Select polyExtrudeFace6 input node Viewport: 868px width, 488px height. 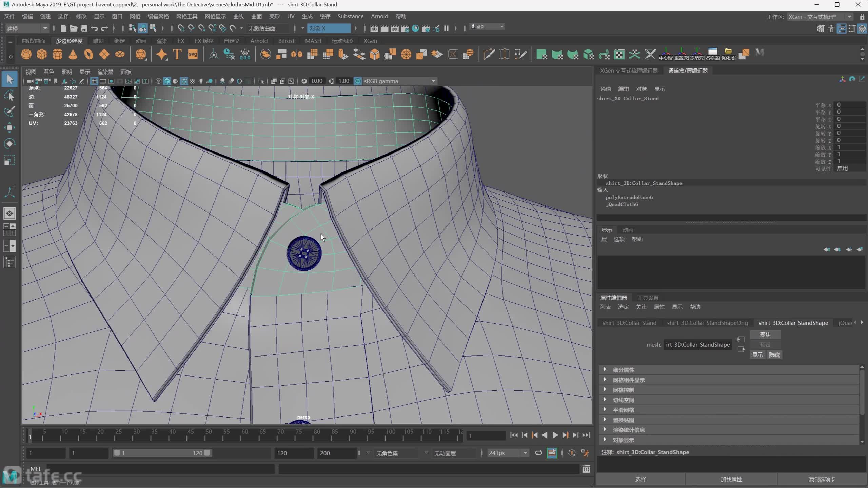tap(629, 197)
